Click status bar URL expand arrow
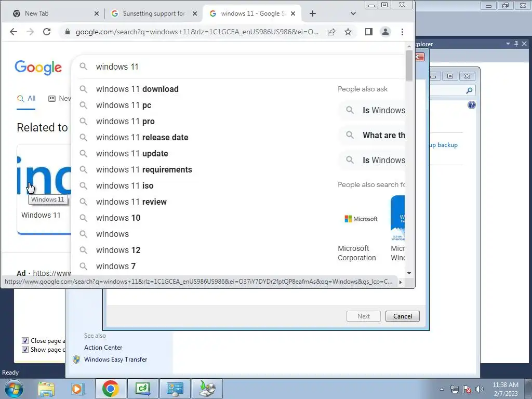Viewport: 532px width, 399px height. tap(401, 282)
